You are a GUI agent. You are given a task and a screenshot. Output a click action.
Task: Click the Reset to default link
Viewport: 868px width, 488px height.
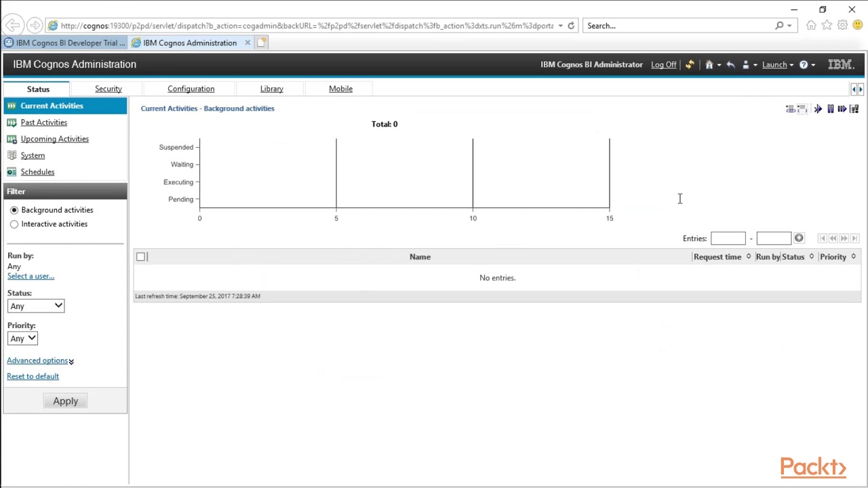click(x=33, y=376)
